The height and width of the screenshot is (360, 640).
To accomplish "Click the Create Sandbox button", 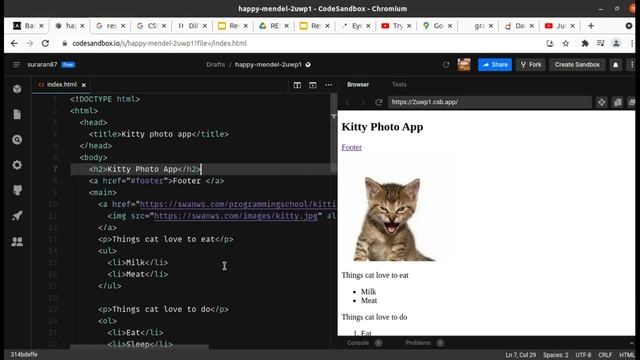I will point(577,64).
